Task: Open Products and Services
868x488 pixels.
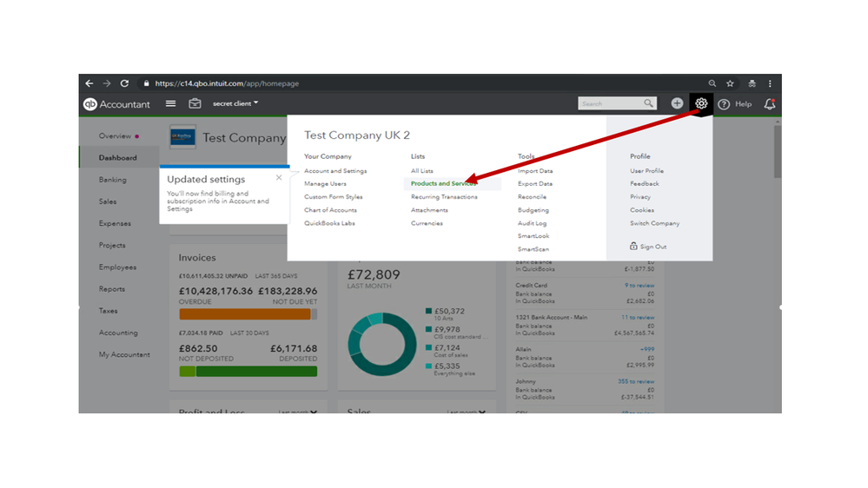Action: (x=443, y=184)
